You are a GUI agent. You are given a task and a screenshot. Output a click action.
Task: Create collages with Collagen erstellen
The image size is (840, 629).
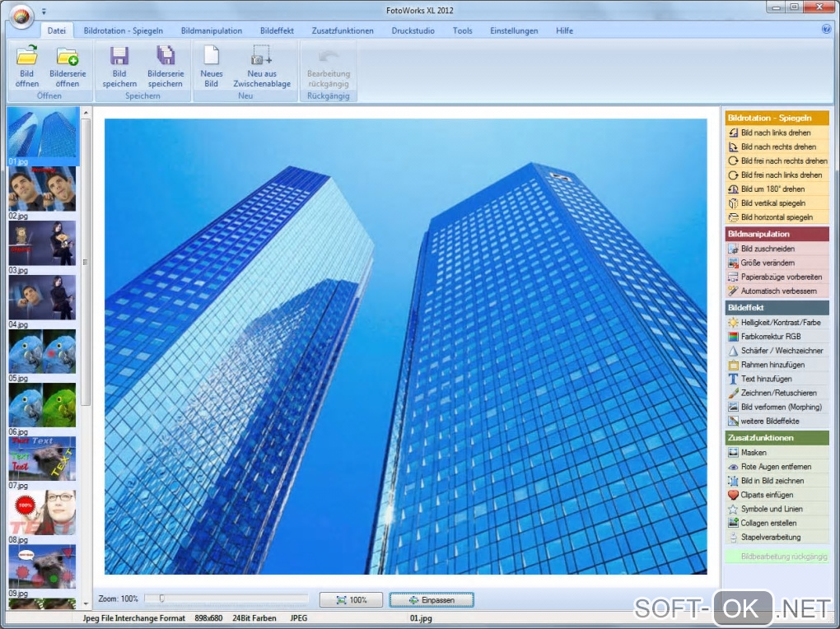click(777, 523)
